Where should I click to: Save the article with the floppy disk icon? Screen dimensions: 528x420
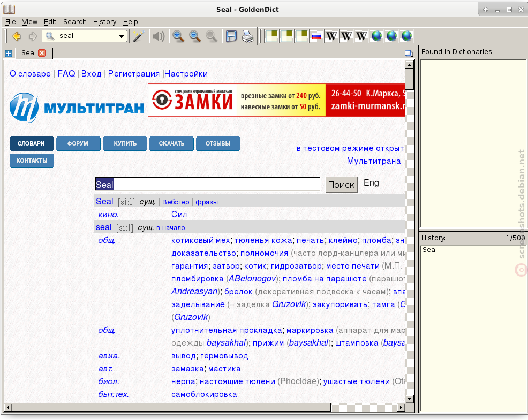231,36
